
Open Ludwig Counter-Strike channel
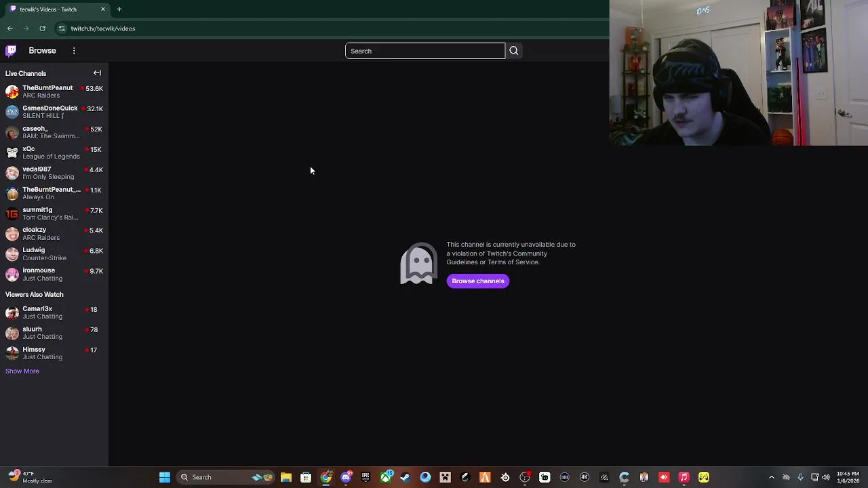point(54,253)
